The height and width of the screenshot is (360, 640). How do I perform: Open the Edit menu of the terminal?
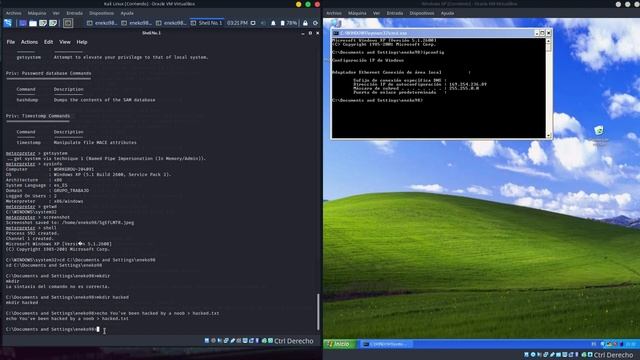coord(49,42)
